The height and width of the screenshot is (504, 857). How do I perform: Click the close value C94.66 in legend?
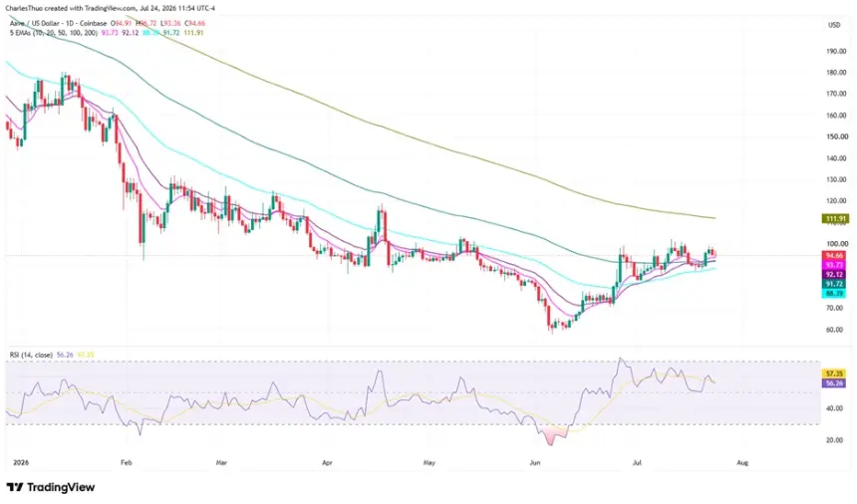pos(194,24)
